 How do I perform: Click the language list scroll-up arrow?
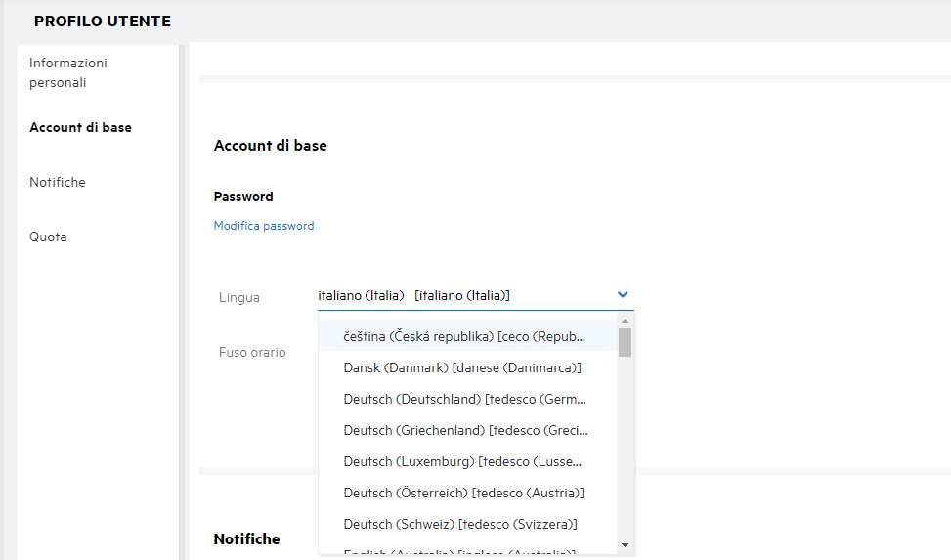click(625, 321)
